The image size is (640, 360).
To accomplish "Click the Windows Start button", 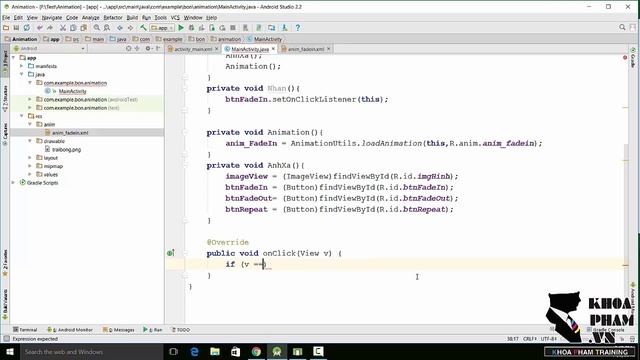I will pos(10,351).
